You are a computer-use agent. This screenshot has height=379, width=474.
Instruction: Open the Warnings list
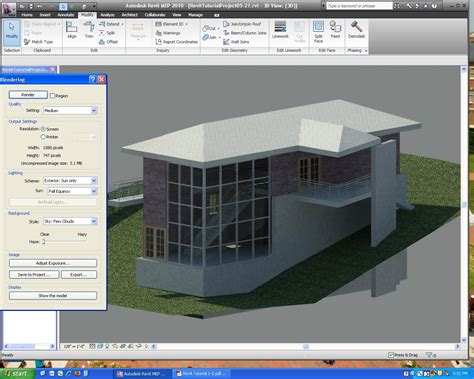point(168,33)
